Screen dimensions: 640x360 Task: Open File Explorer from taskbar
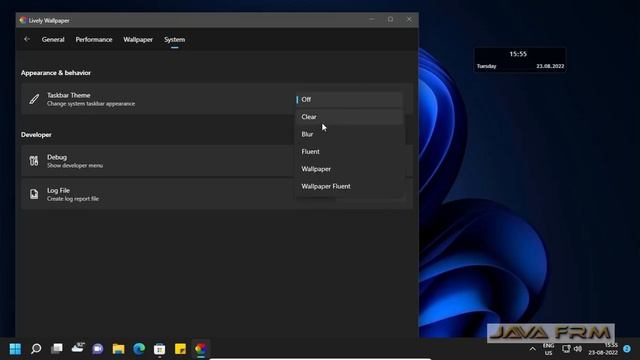coord(118,349)
